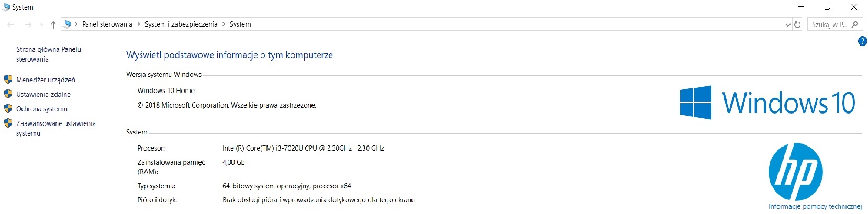Expand the address bar history dropdown

point(788,25)
